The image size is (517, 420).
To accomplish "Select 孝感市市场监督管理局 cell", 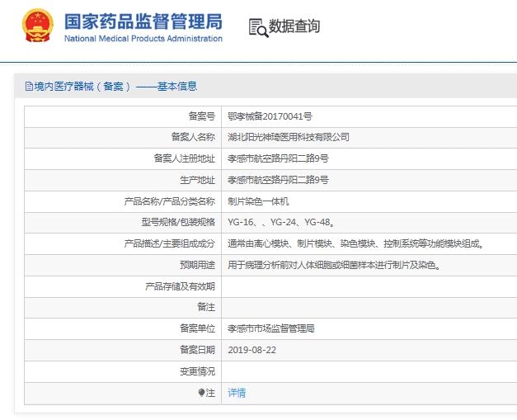I will (271, 328).
